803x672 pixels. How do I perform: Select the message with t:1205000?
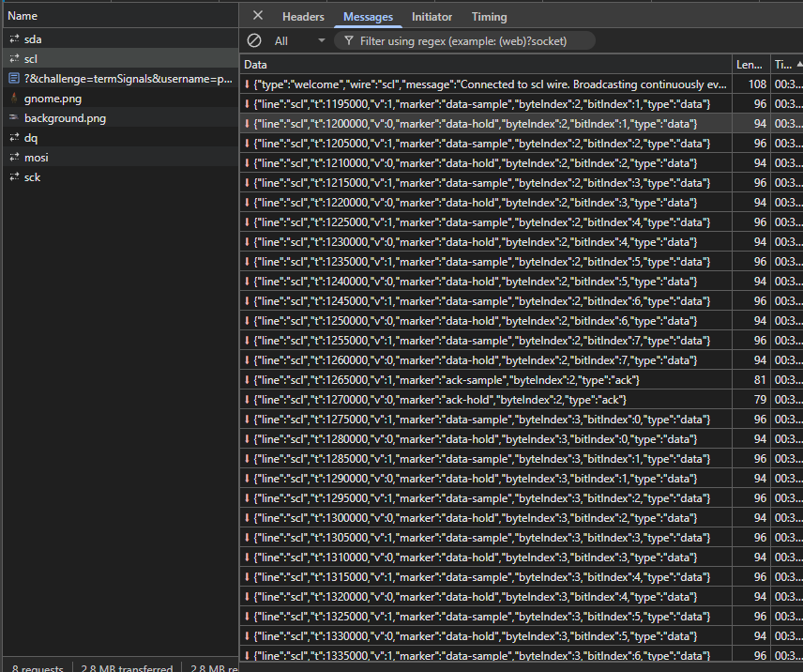[522, 144]
